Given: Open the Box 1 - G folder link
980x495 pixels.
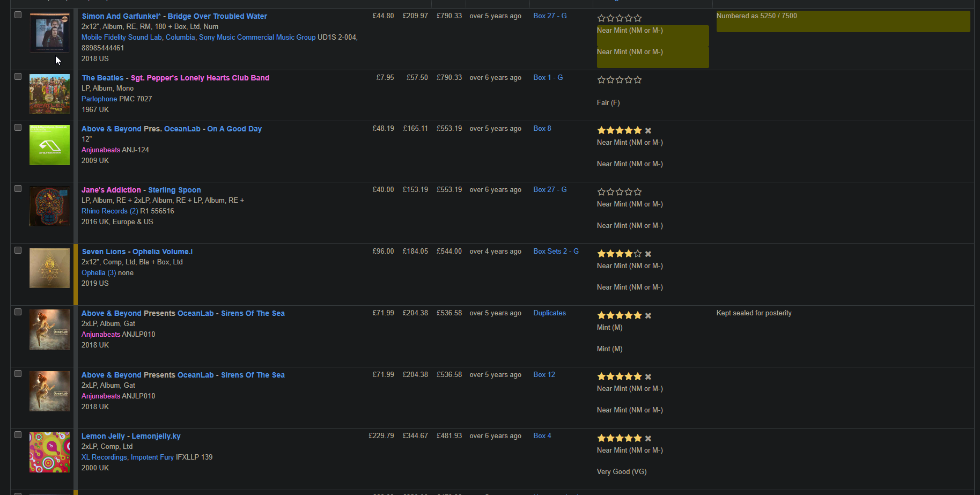Looking at the screenshot, I should [548, 78].
